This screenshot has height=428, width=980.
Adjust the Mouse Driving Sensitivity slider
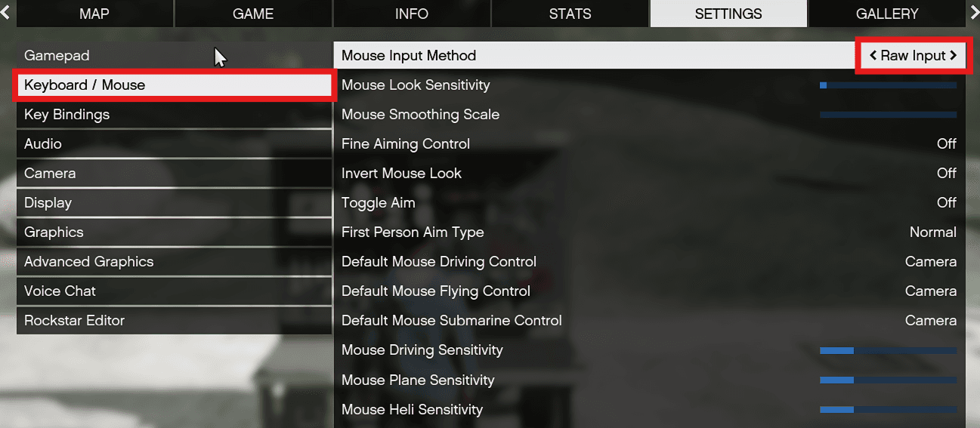pos(888,350)
